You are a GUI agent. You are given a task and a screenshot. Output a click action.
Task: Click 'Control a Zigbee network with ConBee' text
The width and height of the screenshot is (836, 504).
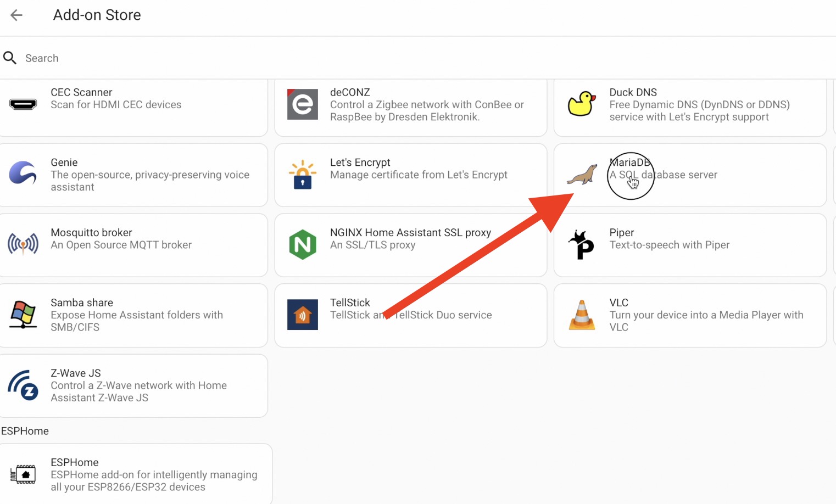[x=427, y=110]
